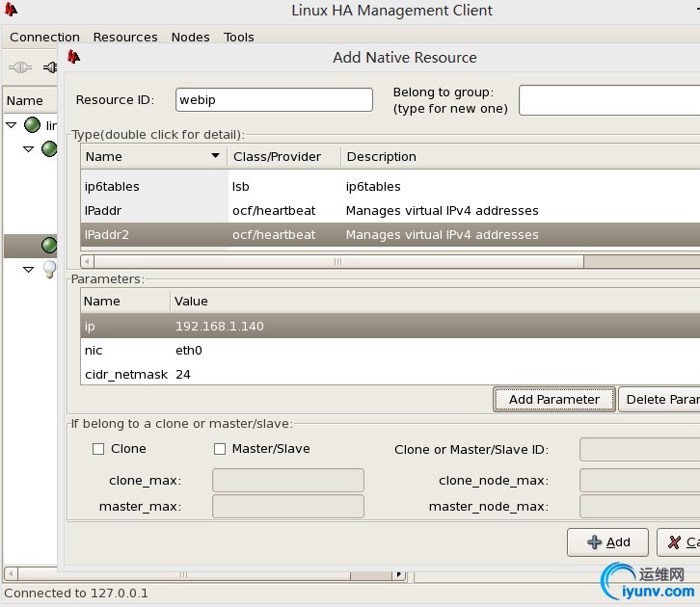
Task: Click the type list scrollbar left arrow
Action: pyautogui.click(x=88, y=261)
